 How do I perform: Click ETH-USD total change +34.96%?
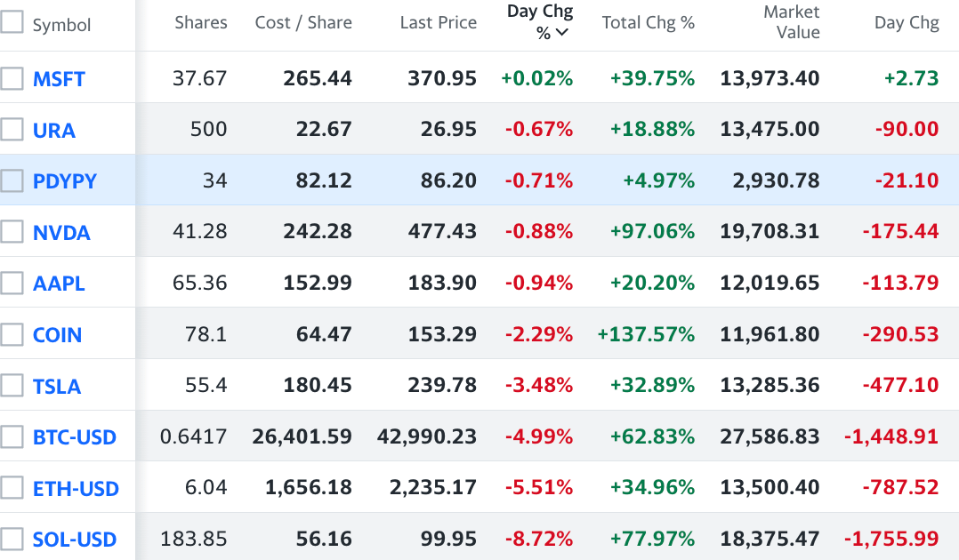point(653,487)
